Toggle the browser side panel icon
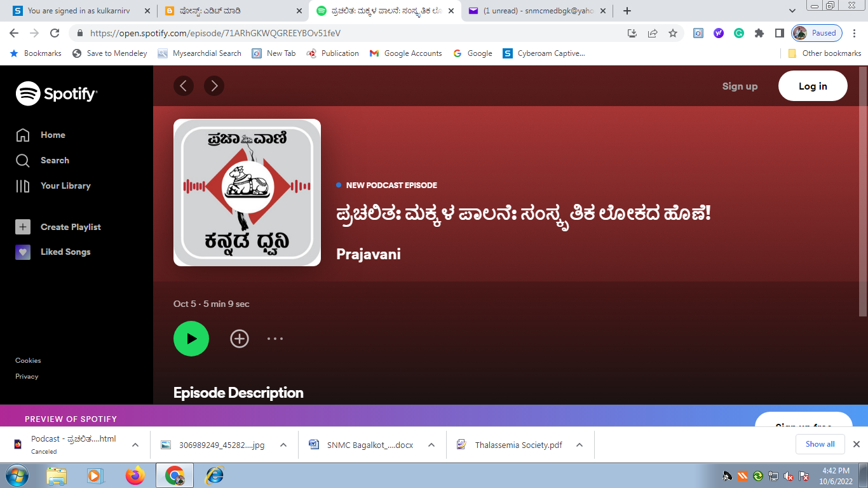 (x=780, y=33)
